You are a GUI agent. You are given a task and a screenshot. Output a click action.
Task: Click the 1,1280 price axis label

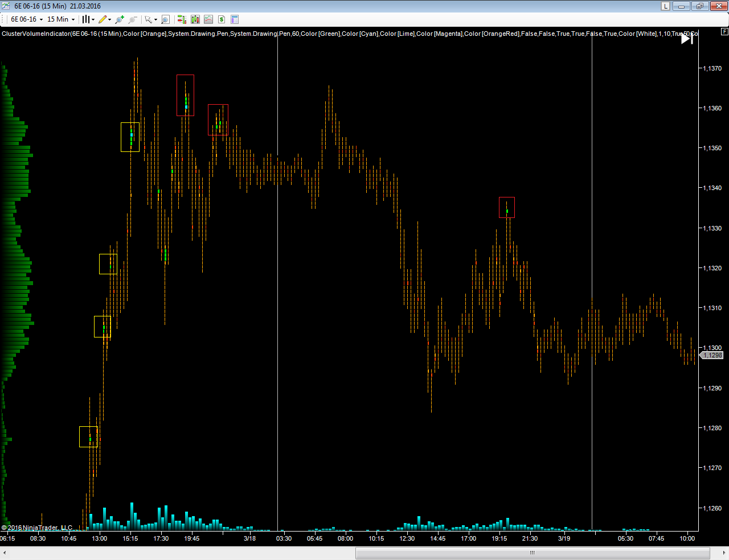tap(712, 428)
